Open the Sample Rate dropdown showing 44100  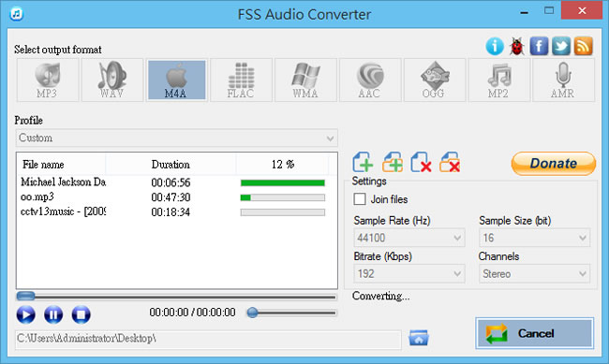tap(409, 238)
